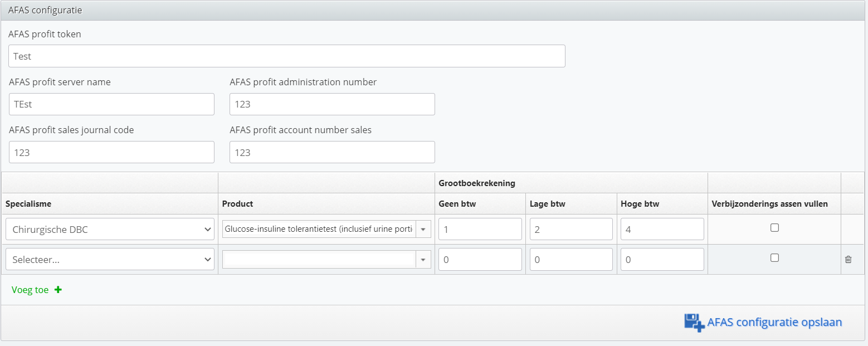
Task: Click the AFAS profit sales journal code input
Action: click(x=111, y=152)
